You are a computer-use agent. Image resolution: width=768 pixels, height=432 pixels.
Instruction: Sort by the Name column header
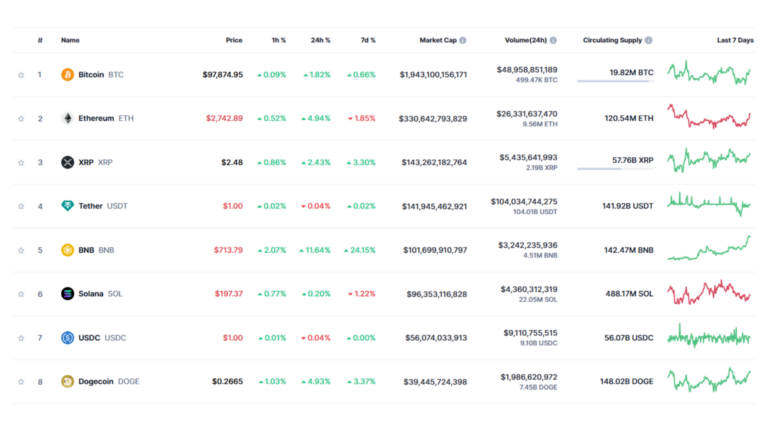[70, 41]
